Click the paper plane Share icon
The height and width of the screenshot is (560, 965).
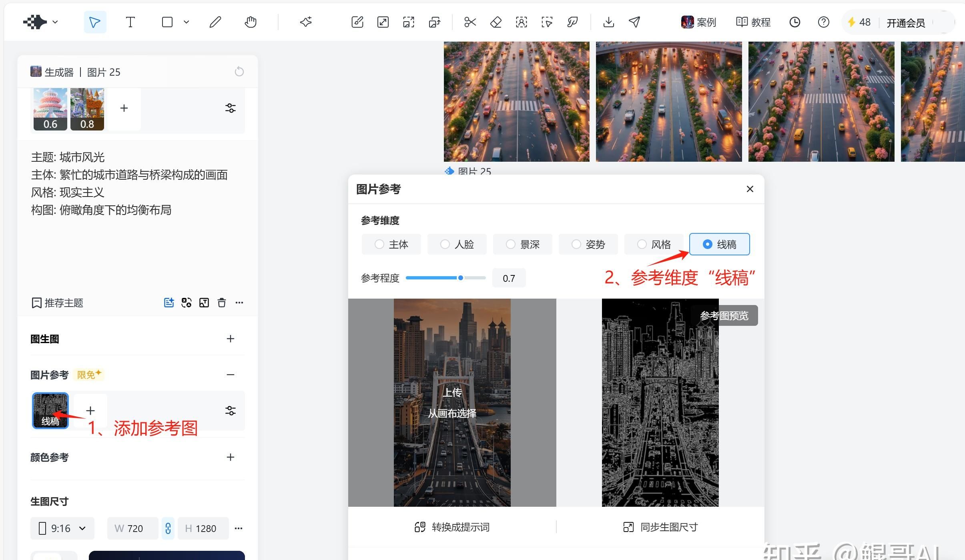click(x=634, y=22)
